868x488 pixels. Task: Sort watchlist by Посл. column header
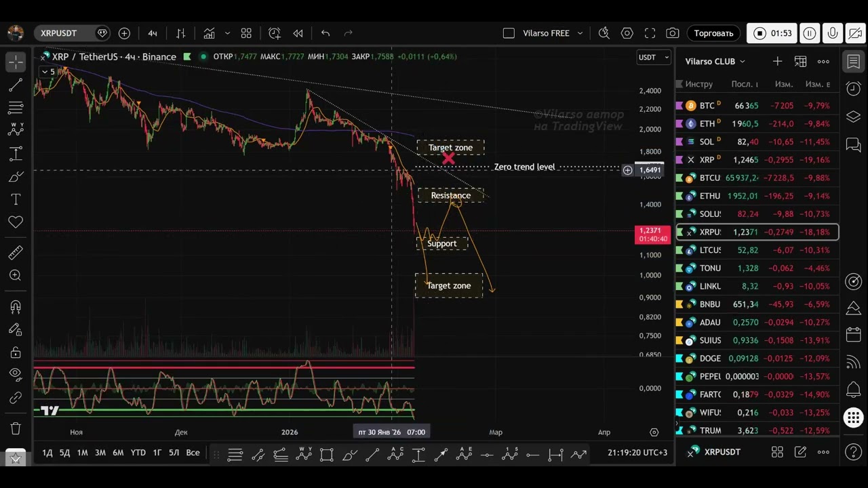(745, 84)
